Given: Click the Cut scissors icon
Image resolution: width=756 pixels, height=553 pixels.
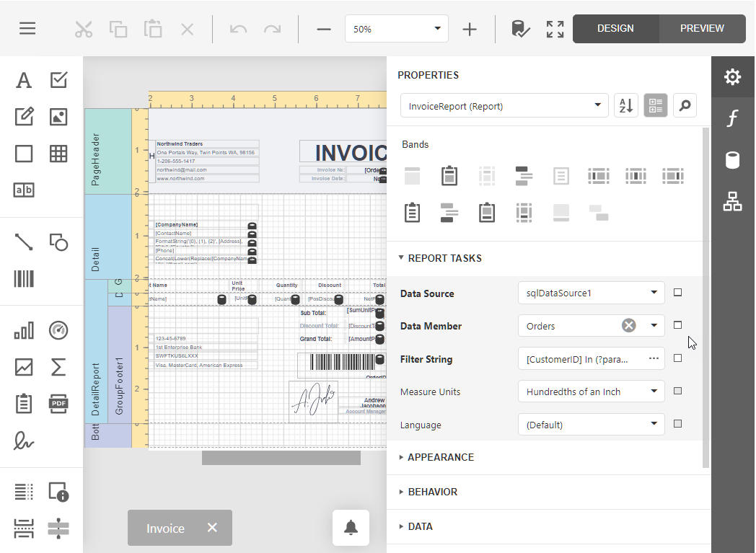Looking at the screenshot, I should (x=84, y=29).
